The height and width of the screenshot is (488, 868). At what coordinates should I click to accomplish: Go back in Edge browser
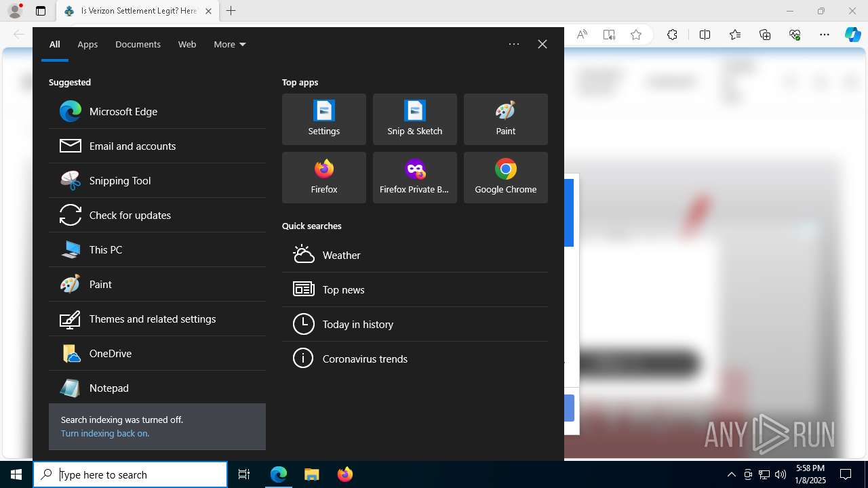point(19,35)
